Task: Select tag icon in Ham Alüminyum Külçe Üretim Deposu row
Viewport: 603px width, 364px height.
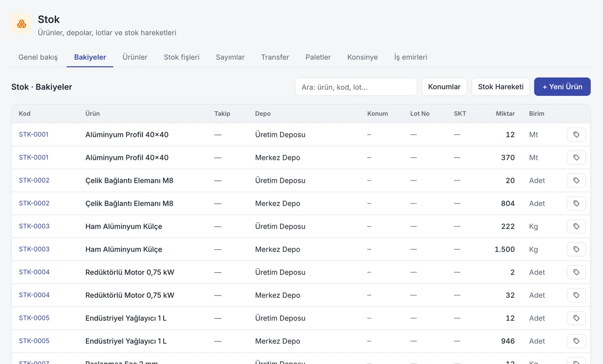Action: click(x=576, y=227)
